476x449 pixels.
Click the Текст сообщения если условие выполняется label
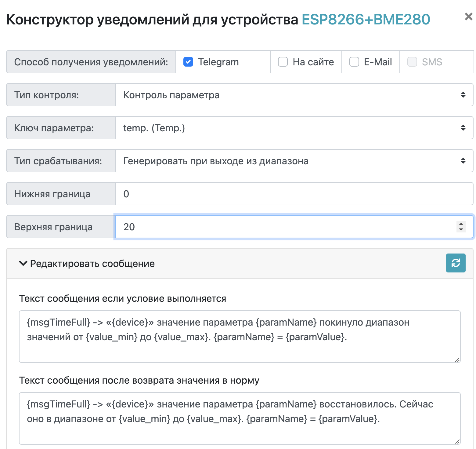point(123,298)
